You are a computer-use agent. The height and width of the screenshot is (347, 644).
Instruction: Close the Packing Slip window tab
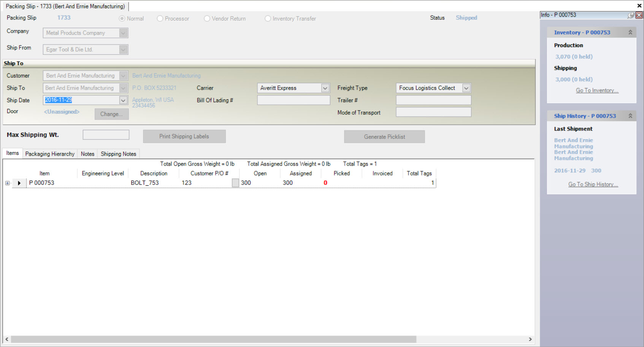coord(639,6)
